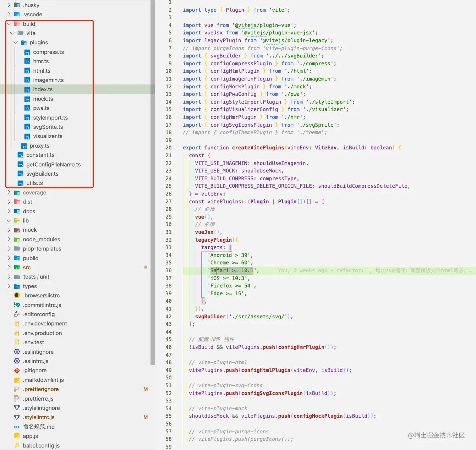This screenshot has height=450, width=476.
Task: Expand the .vscode folder chevron
Action: coord(9,15)
